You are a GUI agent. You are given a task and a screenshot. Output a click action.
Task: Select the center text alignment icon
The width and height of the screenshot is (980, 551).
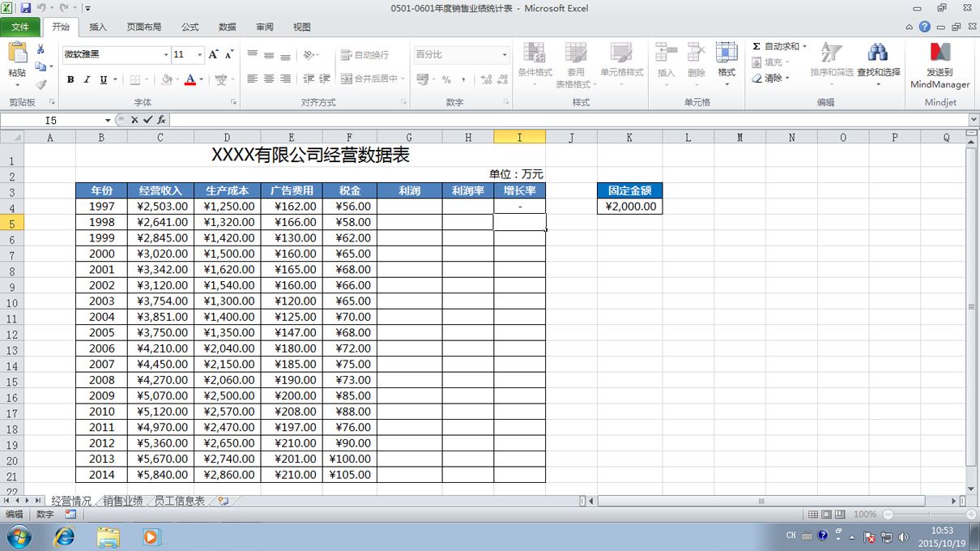pyautogui.click(x=269, y=79)
